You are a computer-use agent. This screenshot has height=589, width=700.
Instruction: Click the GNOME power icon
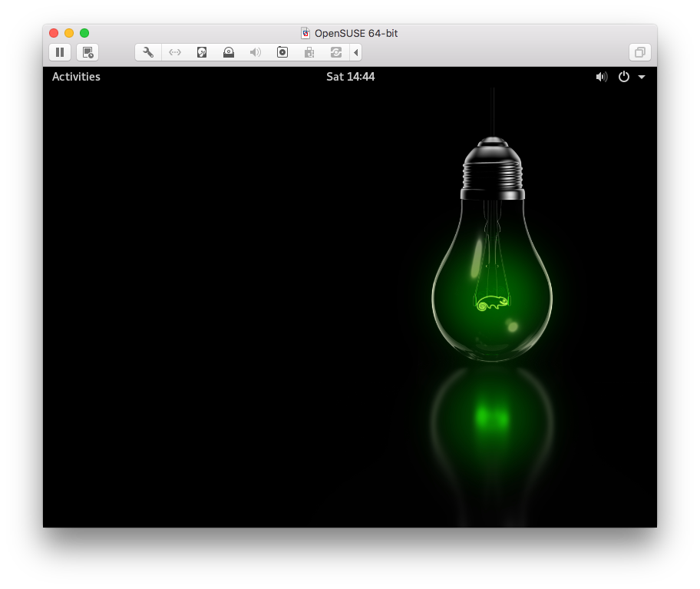[x=624, y=77]
